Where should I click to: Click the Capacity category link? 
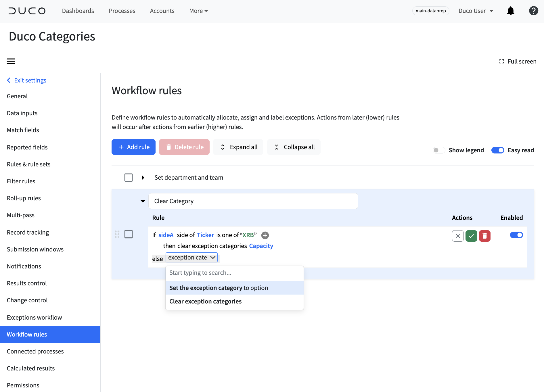[261, 246]
